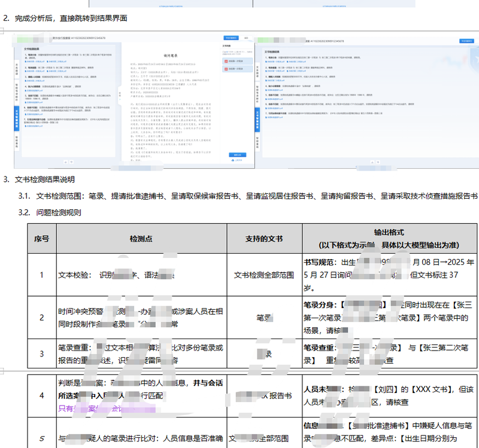Select first red PDF item in document list

click(237, 61)
